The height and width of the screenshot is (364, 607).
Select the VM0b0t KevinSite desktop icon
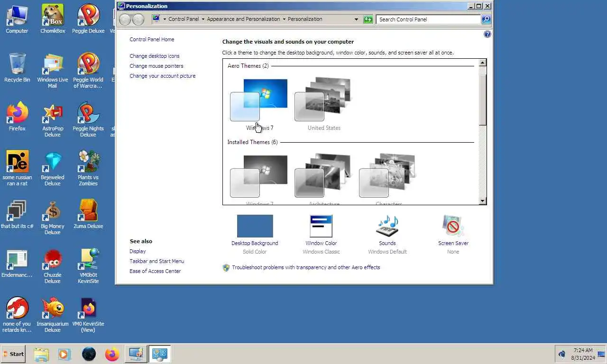pyautogui.click(x=88, y=266)
